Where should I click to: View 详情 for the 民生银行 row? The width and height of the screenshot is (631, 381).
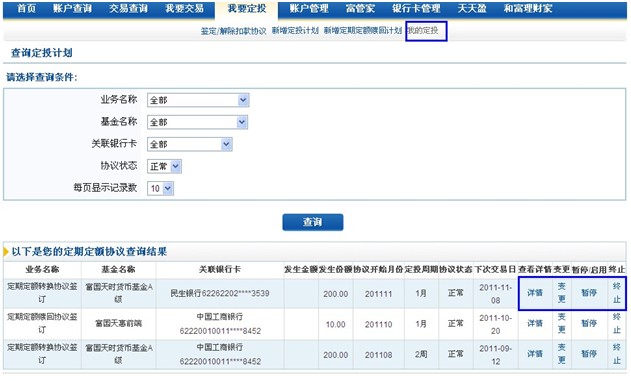pos(535,293)
